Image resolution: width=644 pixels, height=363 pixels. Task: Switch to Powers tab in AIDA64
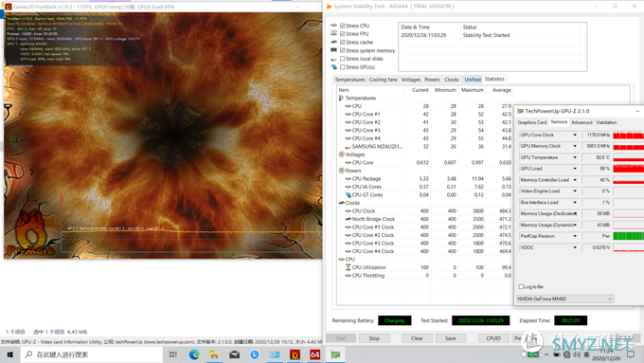tap(432, 80)
